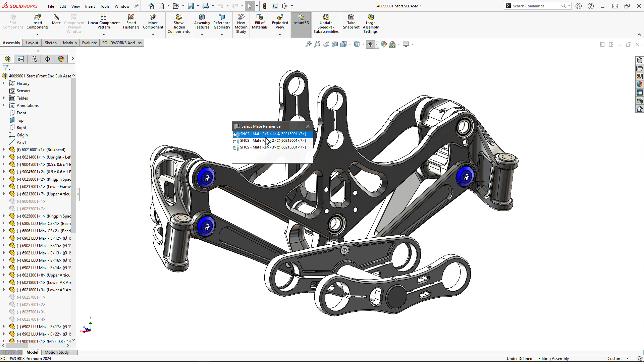Switch to the Layout tab
Viewport: 644px width, 362px height.
click(32, 43)
